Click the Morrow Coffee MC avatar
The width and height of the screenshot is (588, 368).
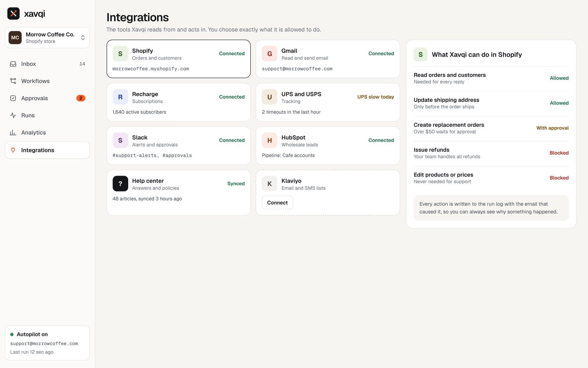(x=15, y=38)
